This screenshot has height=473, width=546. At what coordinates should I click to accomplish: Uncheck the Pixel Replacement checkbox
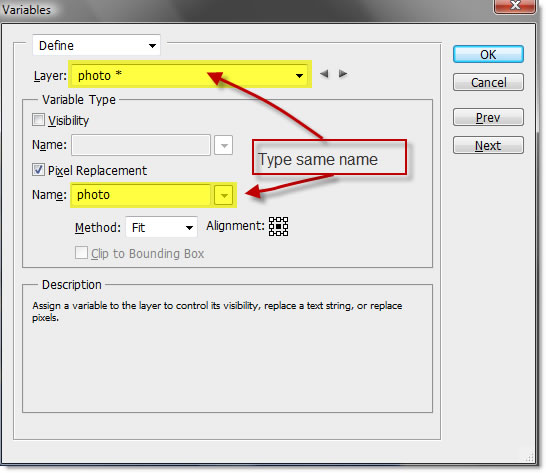tap(38, 170)
